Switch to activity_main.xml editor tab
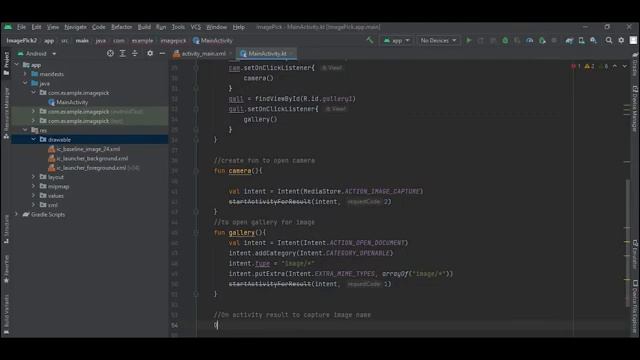 point(202,53)
